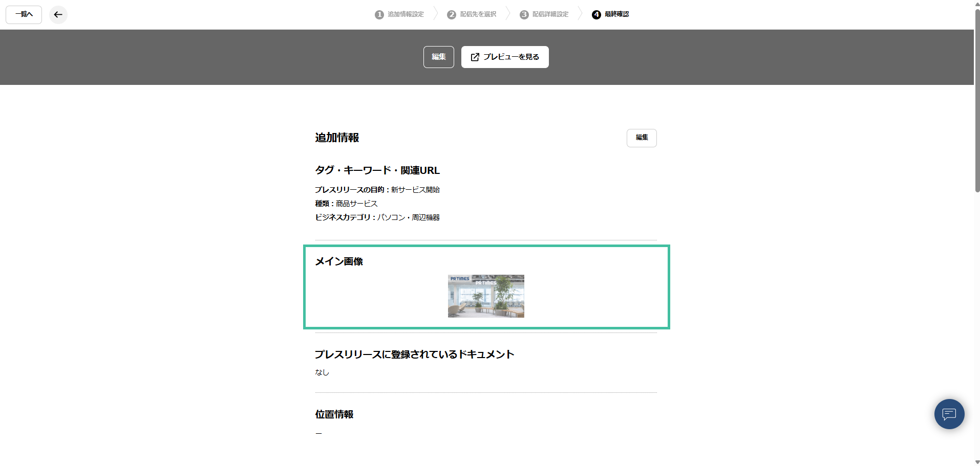
Task: Click the external link icon on プレビューを見る
Action: [475, 57]
